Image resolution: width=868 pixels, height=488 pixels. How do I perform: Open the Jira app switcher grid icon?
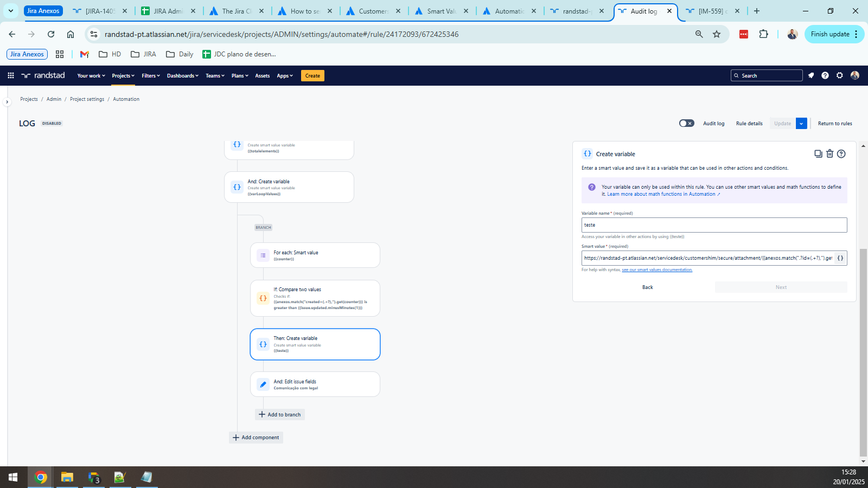[x=11, y=75]
